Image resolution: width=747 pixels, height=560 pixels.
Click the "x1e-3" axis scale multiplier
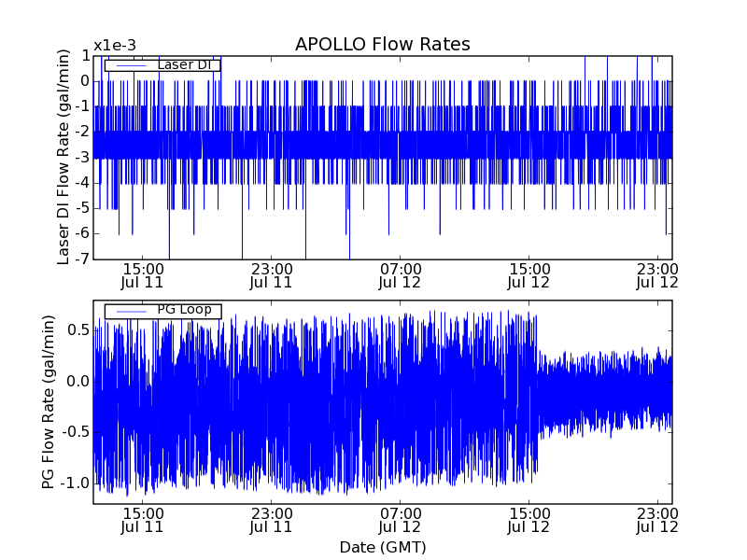115,46
